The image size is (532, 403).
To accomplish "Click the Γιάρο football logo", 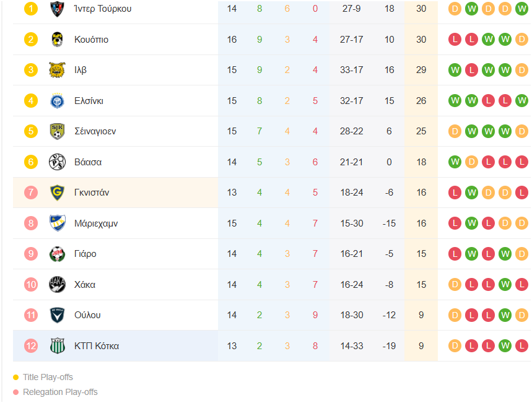I will 57,254.
